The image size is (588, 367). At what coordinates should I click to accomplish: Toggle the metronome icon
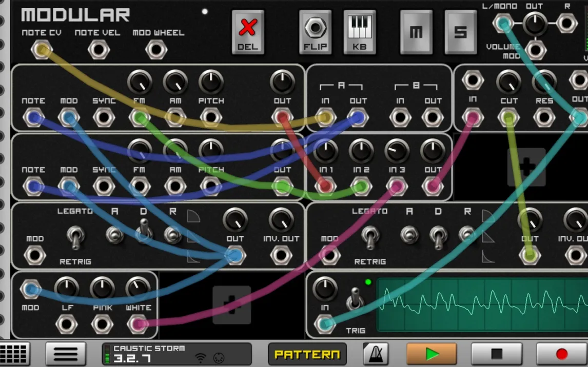(376, 354)
